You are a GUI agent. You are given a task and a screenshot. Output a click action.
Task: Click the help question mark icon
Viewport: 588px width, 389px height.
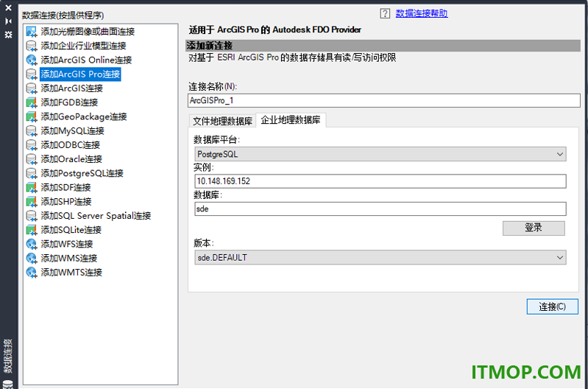(385, 13)
